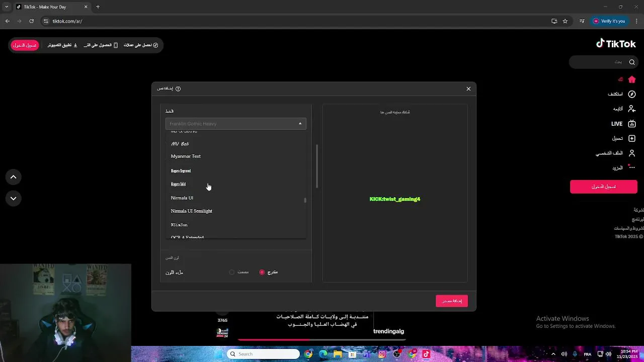Click the Chrome address bar
The height and width of the screenshot is (362, 644).
click(297, 21)
